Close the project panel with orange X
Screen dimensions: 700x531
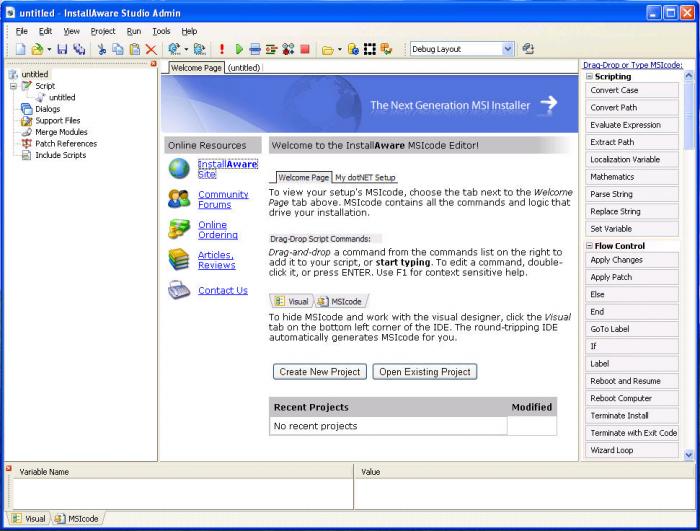coord(153,65)
